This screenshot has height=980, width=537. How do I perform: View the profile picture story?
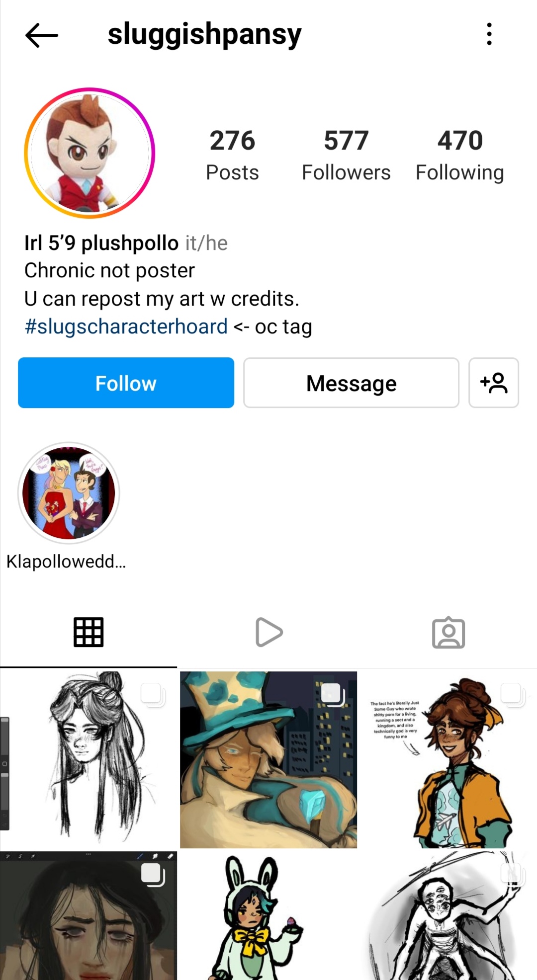(x=89, y=153)
